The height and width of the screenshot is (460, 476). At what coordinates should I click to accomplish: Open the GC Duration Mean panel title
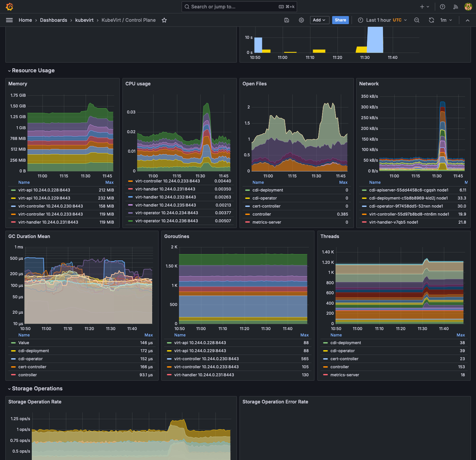click(29, 236)
